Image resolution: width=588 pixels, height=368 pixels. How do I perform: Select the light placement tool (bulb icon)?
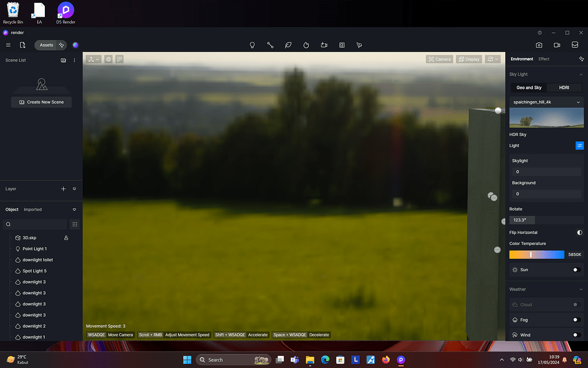click(252, 45)
